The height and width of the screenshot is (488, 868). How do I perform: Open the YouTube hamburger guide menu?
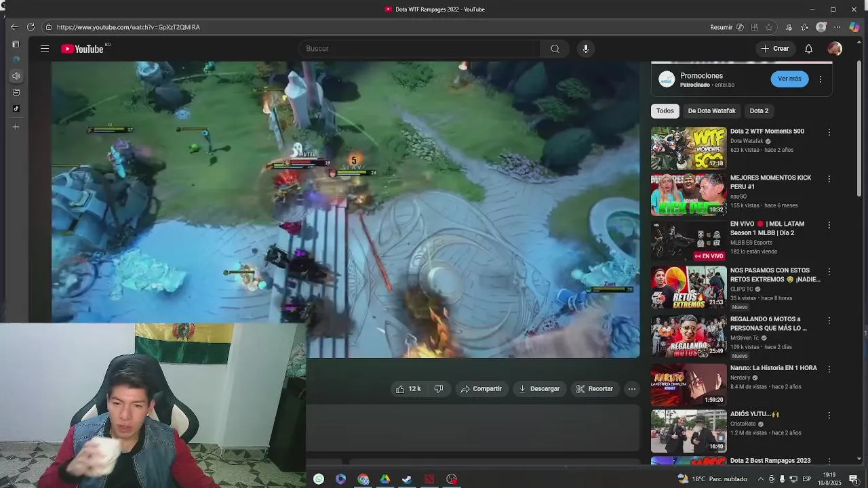coord(44,49)
